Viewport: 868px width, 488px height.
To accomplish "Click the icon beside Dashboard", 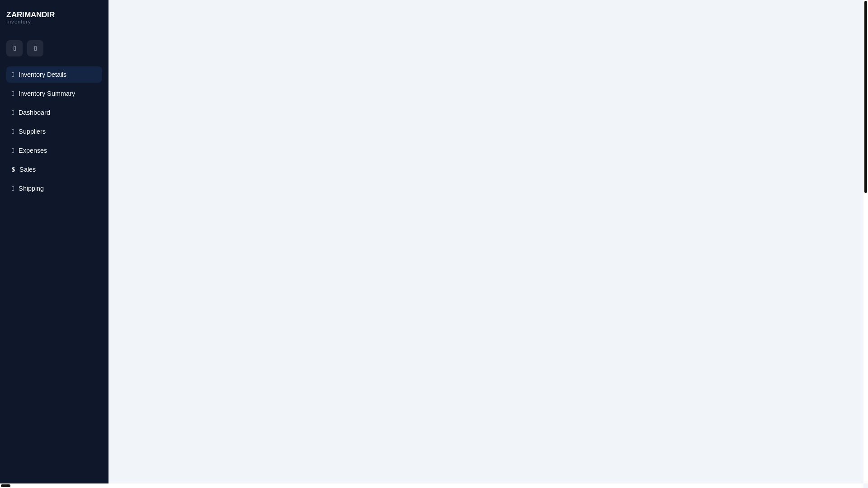I will coord(13,113).
